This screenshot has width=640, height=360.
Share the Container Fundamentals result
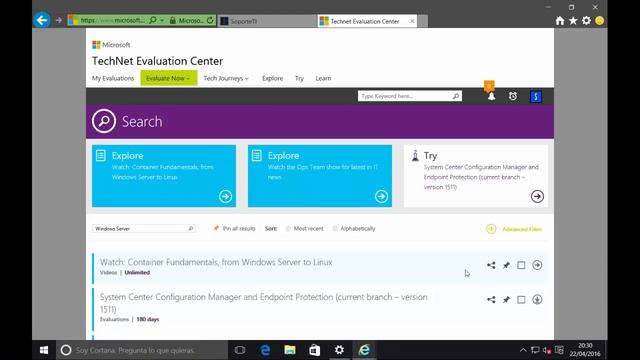[491, 265]
